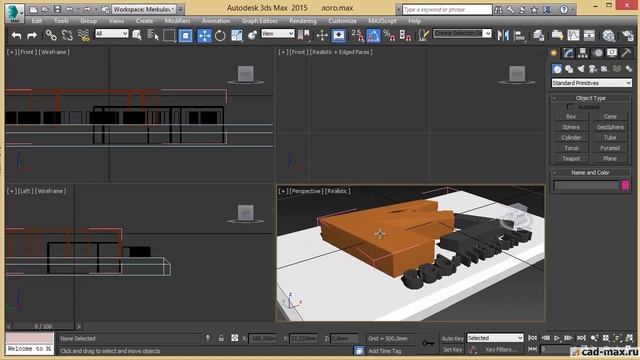Click the Auto Key button
The image size is (640, 360).
pyautogui.click(x=452, y=338)
